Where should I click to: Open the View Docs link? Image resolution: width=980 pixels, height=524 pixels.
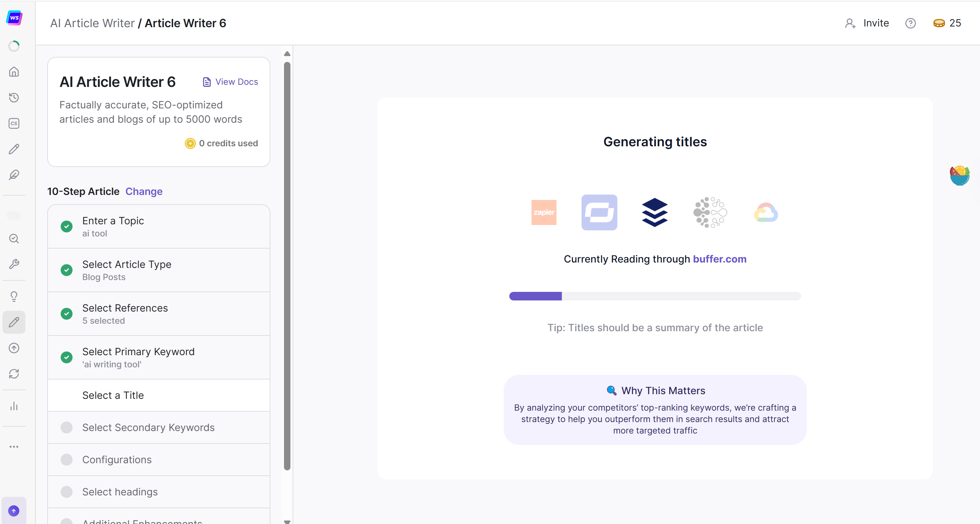point(231,82)
